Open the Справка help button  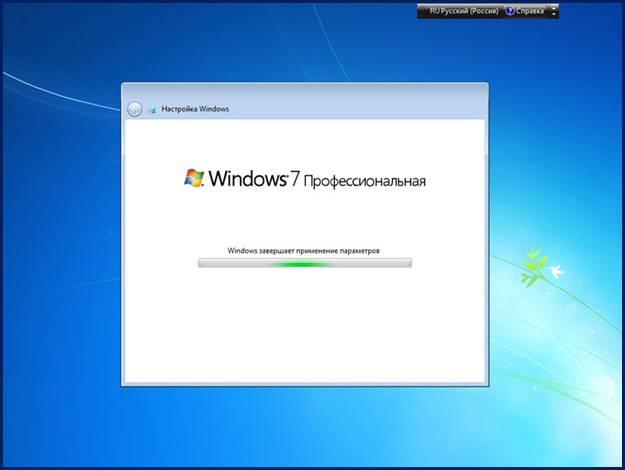point(525,11)
